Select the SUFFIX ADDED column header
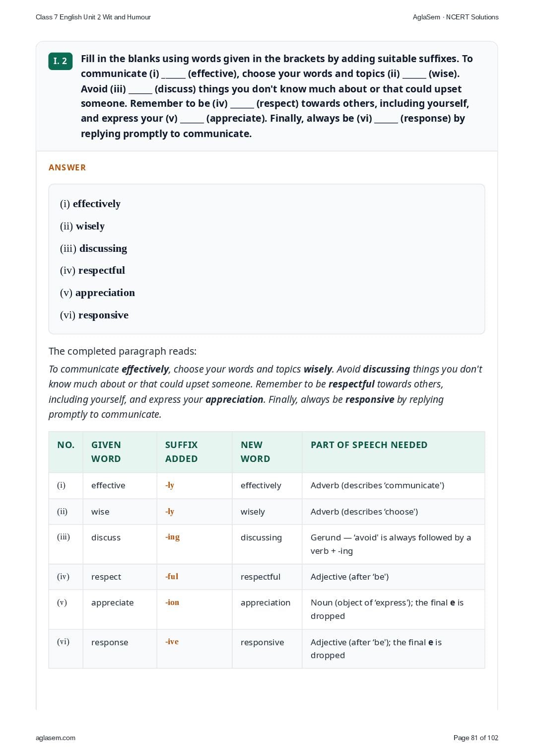 [182, 452]
